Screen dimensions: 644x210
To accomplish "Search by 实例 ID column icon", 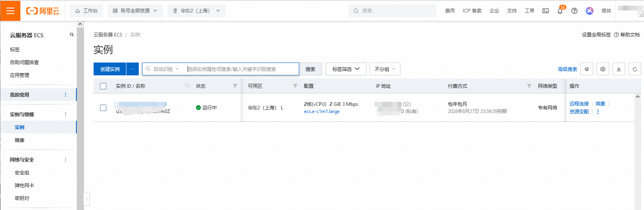I will [x=187, y=86].
